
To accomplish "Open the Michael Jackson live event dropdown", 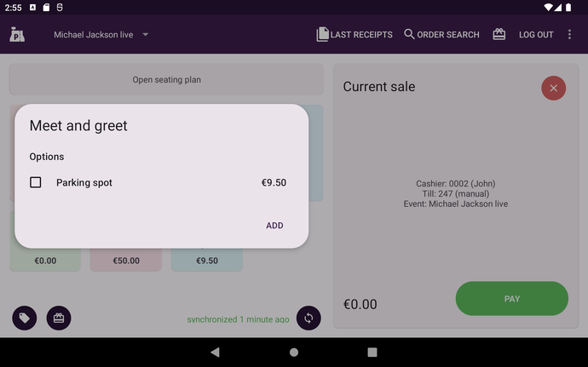I will [101, 35].
